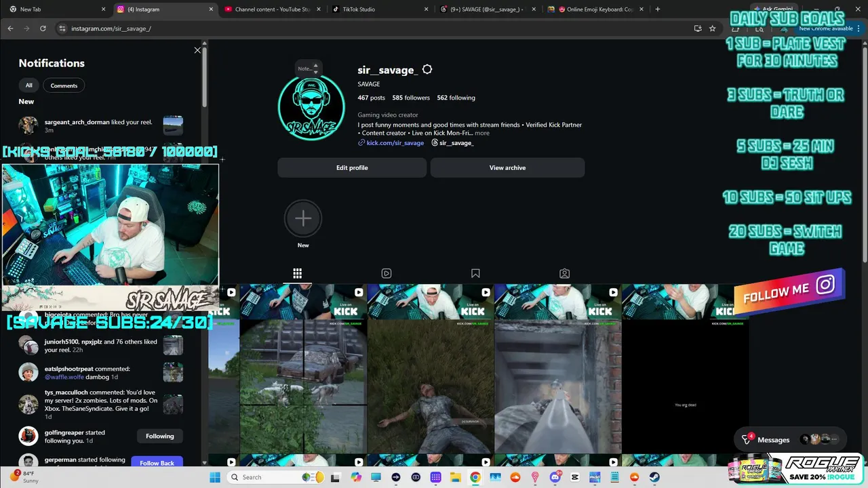Open eatslpshootrpeat's comment notification
This screenshot has height=488, width=868.
(100, 372)
